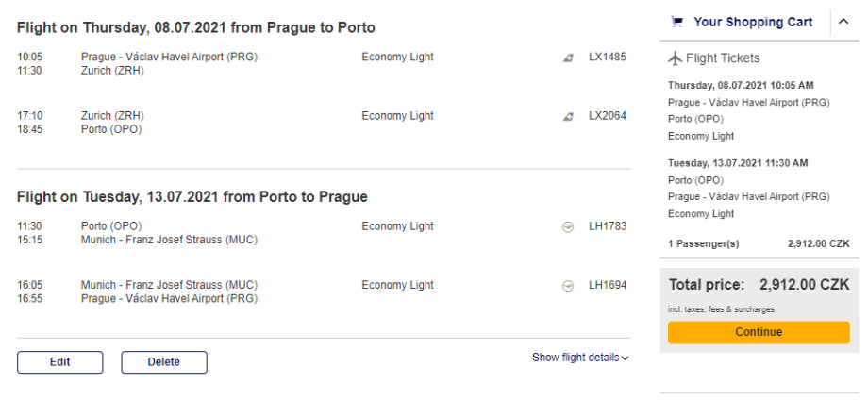Click the airplane icon beside Flight Tickets

[674, 58]
